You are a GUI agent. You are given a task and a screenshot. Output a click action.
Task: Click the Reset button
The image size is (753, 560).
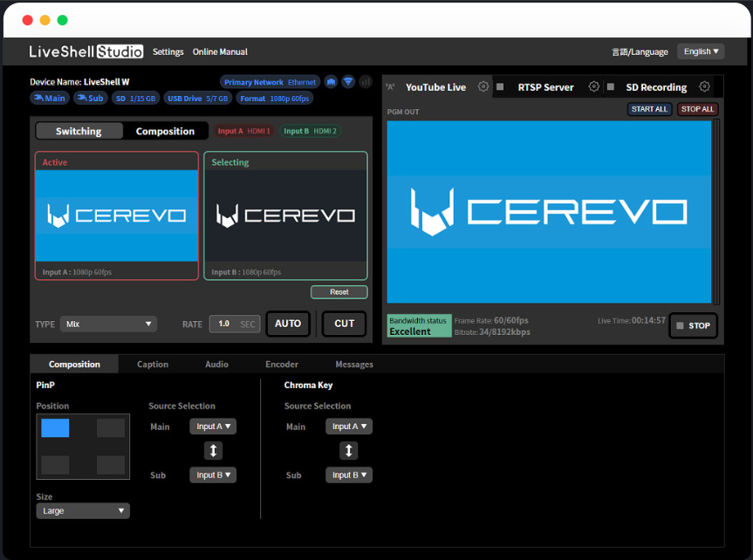coord(339,292)
